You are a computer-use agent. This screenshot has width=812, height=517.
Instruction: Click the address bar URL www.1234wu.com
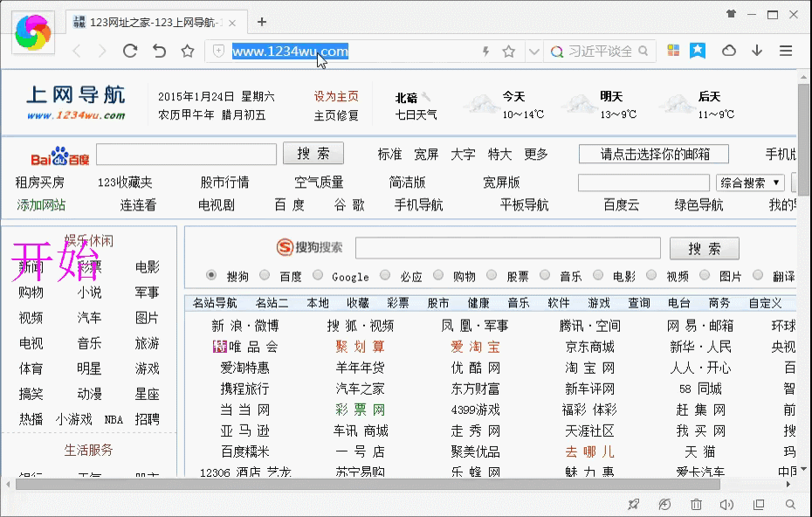click(x=290, y=52)
